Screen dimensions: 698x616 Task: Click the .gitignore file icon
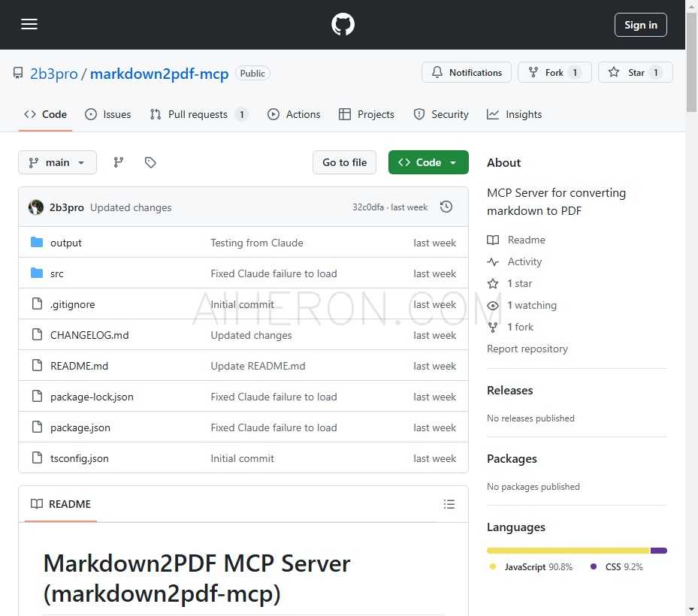(37, 303)
